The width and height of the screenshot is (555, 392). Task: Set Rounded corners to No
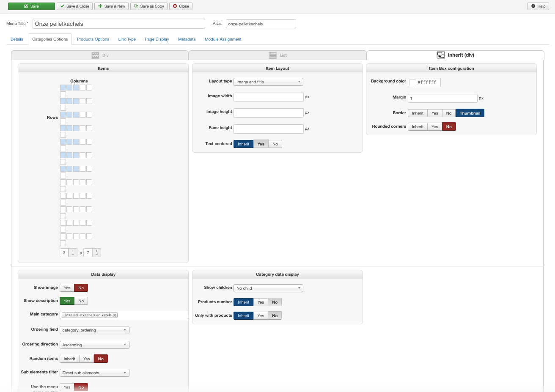pos(449,127)
